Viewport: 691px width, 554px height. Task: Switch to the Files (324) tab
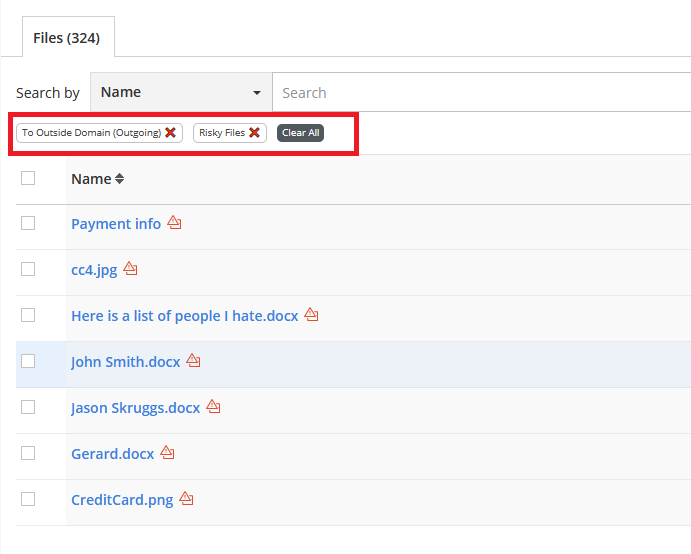(x=66, y=38)
